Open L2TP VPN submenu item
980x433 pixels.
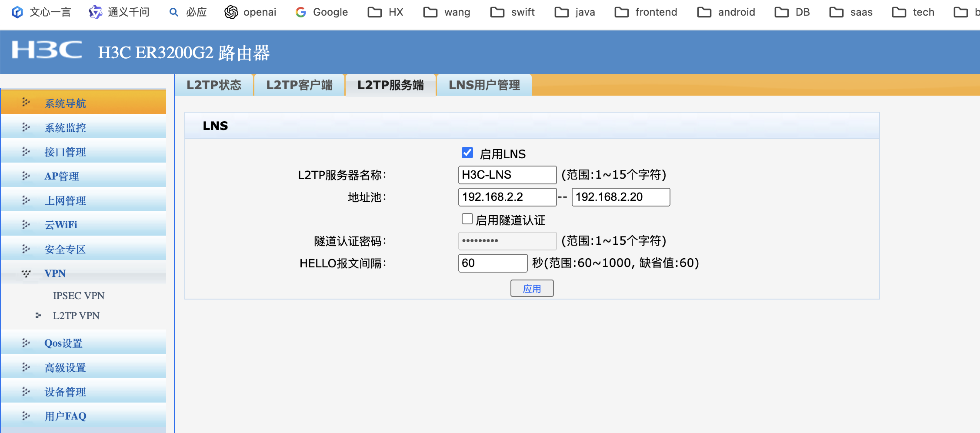pos(76,316)
